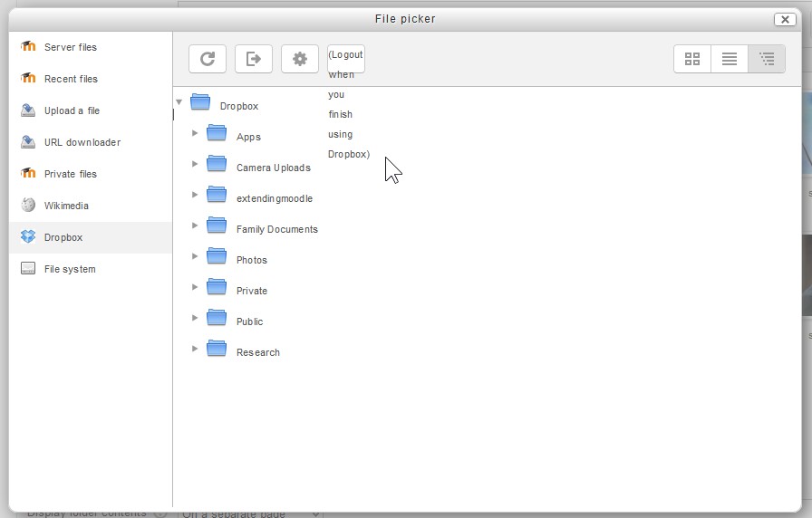Close the File picker dialog

click(785, 19)
